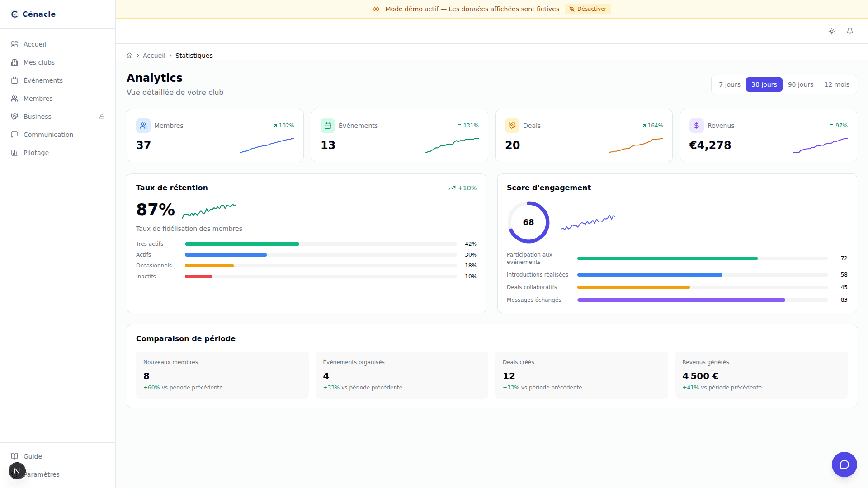868x488 pixels.
Task: Toggle light/dark theme with the sun icon
Action: tap(832, 31)
